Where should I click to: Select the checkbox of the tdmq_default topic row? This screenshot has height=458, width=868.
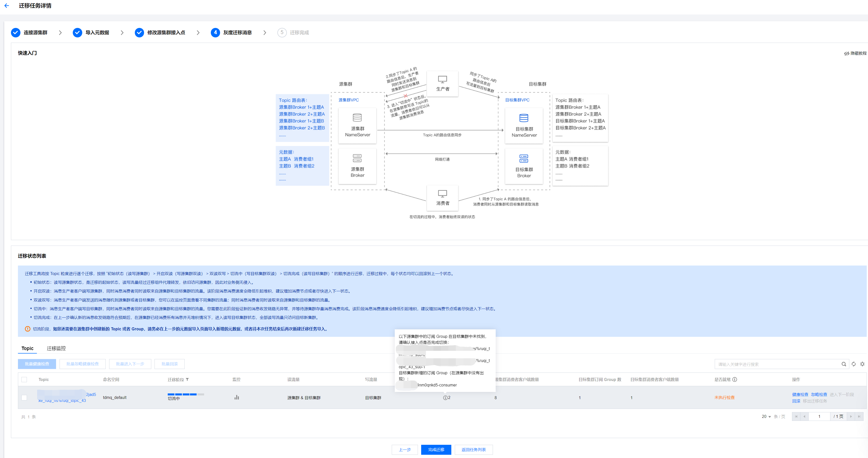(24, 398)
